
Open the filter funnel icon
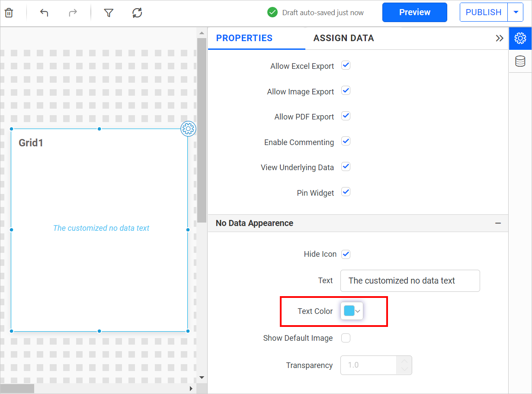pyautogui.click(x=109, y=13)
